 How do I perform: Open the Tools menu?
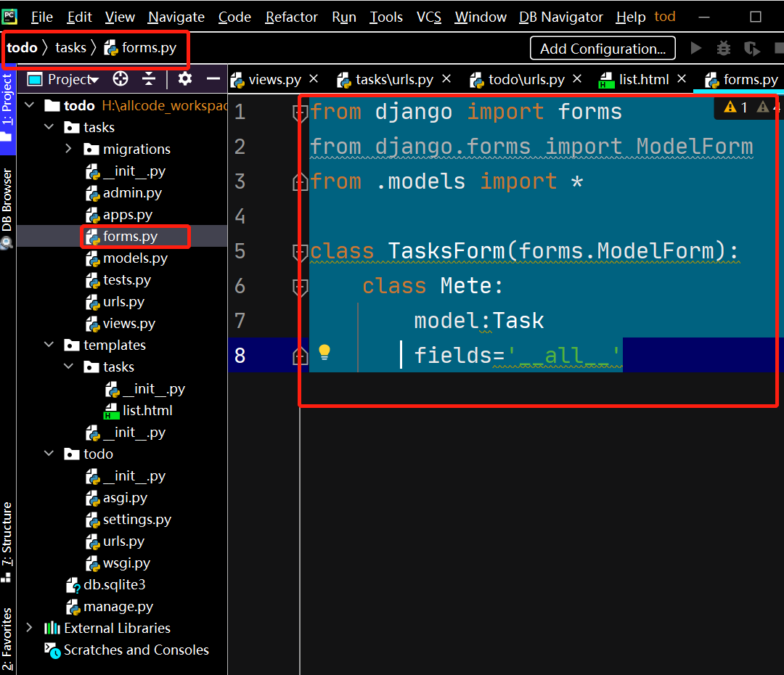(386, 17)
